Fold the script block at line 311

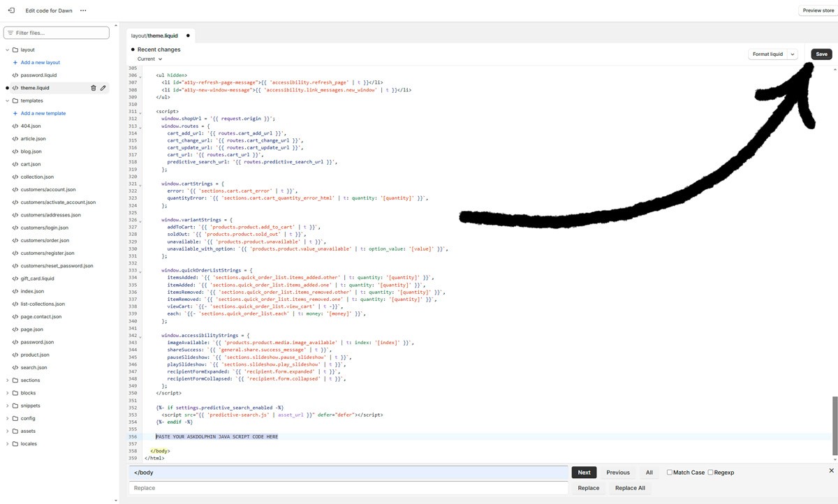point(141,112)
